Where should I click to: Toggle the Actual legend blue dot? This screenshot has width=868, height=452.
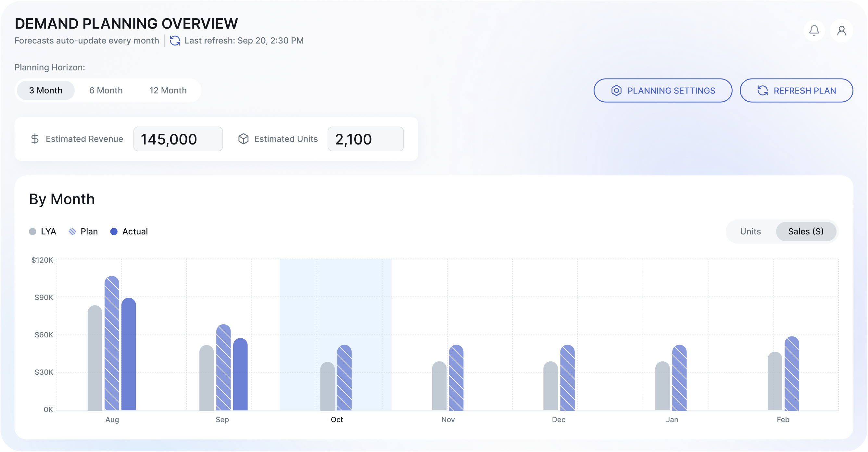tap(114, 232)
